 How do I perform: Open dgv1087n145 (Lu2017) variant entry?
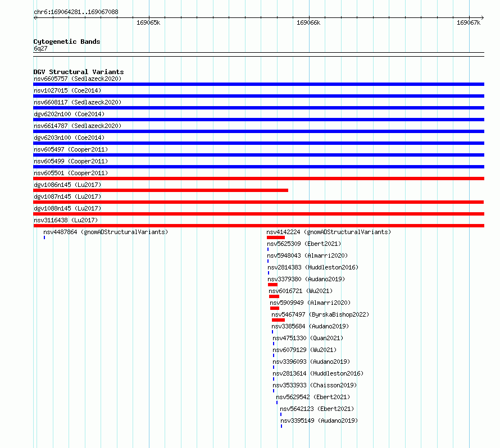click(x=67, y=196)
